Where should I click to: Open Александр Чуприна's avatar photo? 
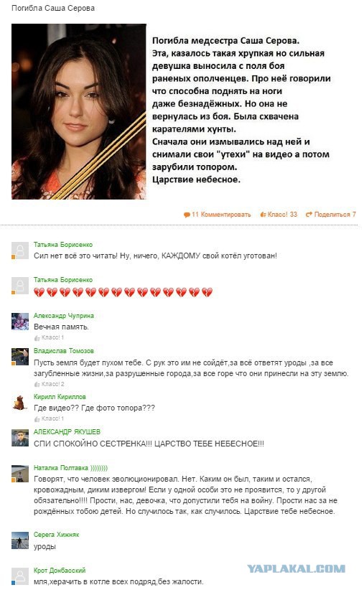point(20,322)
